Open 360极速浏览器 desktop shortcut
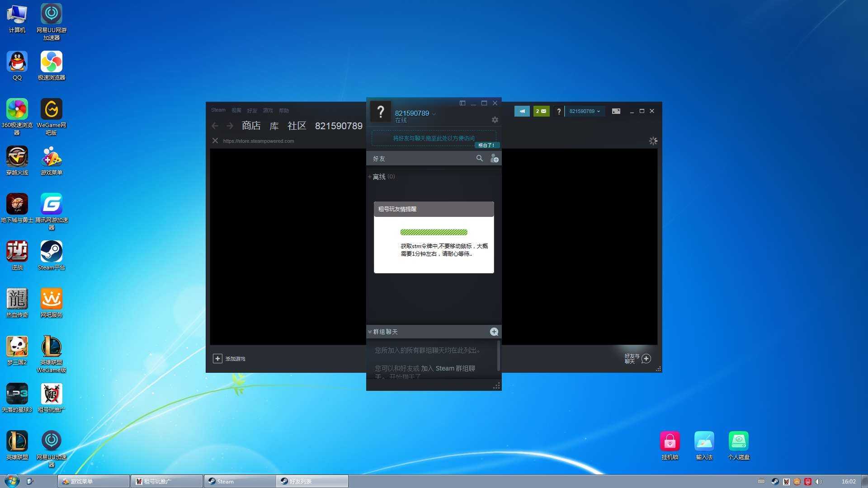This screenshot has width=868, height=488. coord(17,117)
